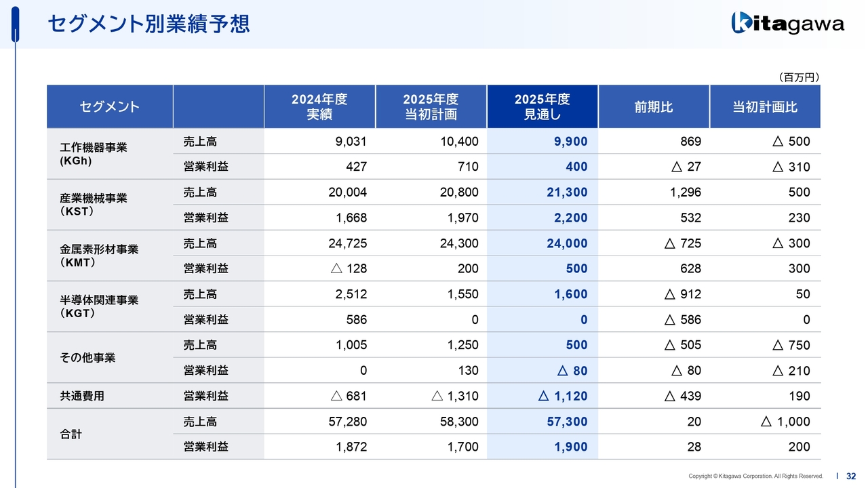The width and height of the screenshot is (868, 488).
Task: Select the 当初計画比 column header
Action: tap(765, 107)
